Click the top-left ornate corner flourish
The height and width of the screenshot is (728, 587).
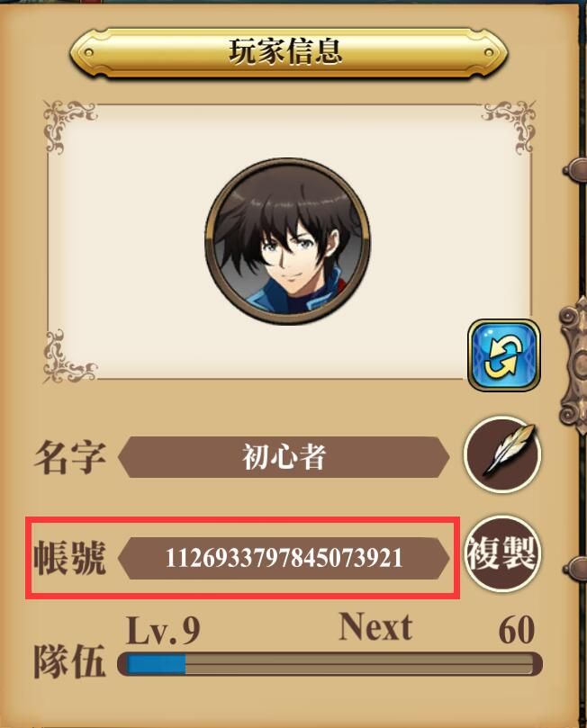(x=69, y=125)
